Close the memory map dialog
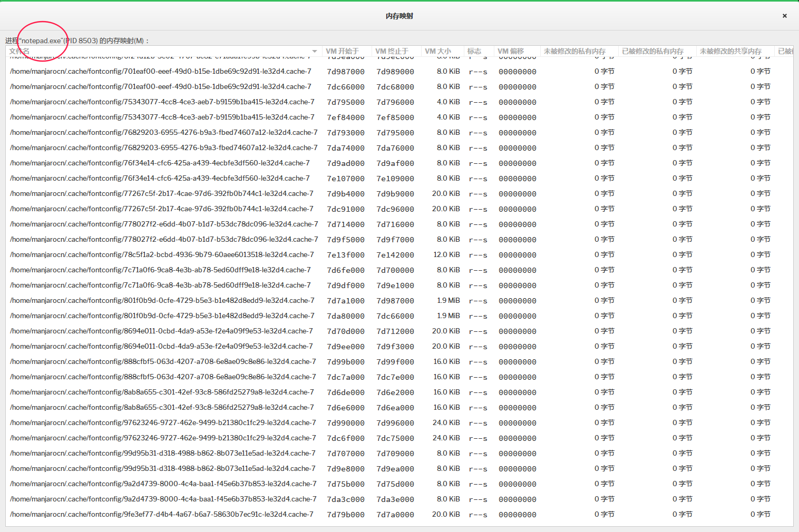This screenshot has height=532, width=799. [784, 16]
